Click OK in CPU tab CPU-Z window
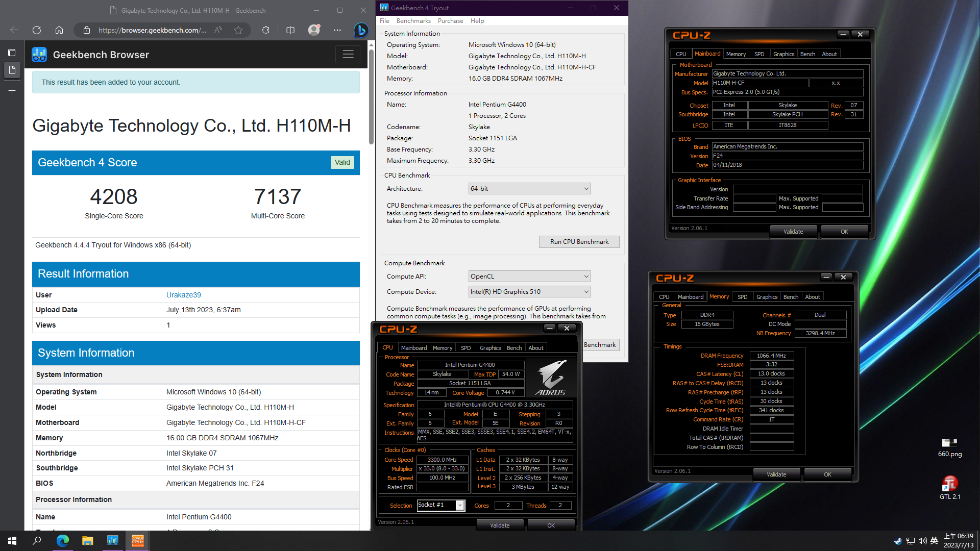Screen dimensions: 980x551 point(551,525)
